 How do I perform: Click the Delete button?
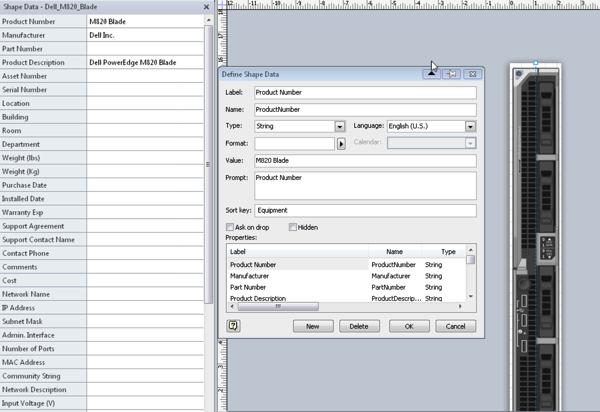(359, 326)
